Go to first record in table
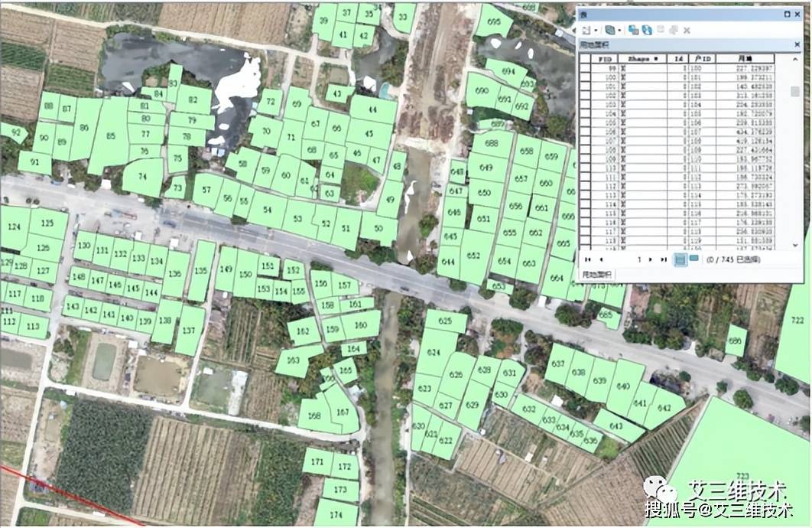The image size is (812, 528). tap(589, 259)
